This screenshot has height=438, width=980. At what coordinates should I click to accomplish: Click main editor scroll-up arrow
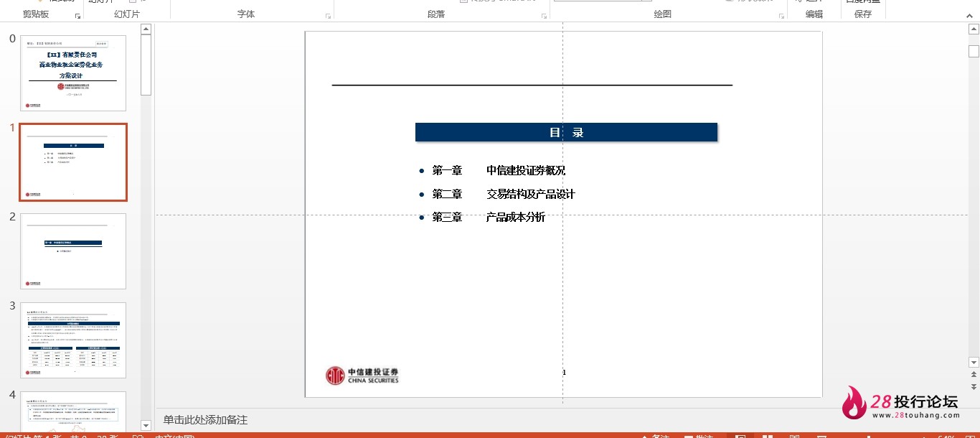(974, 29)
